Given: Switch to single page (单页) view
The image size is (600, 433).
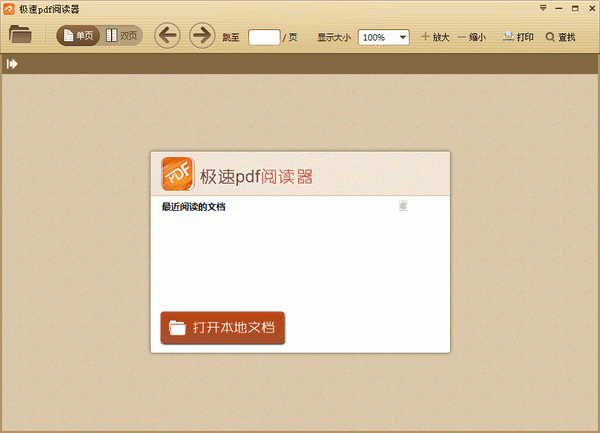Looking at the screenshot, I should [78, 36].
